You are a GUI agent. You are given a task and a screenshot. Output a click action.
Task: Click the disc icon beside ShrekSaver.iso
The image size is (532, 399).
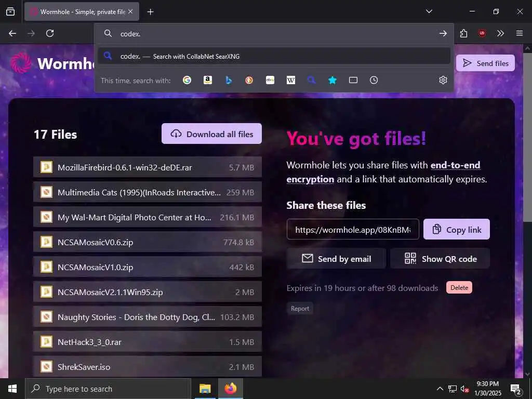tap(46, 366)
